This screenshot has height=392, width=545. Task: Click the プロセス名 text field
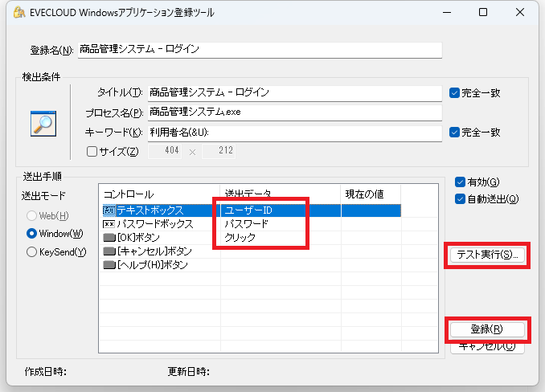[293, 112]
